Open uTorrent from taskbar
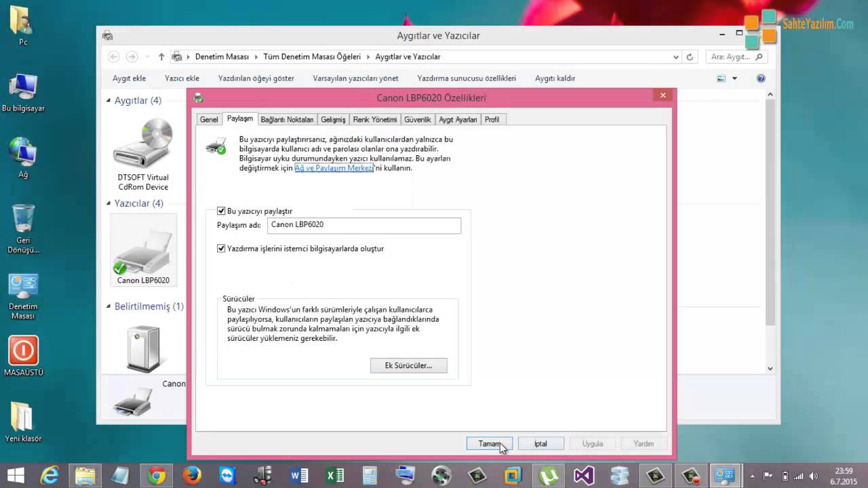Viewport: 868px width, 488px height. (548, 476)
